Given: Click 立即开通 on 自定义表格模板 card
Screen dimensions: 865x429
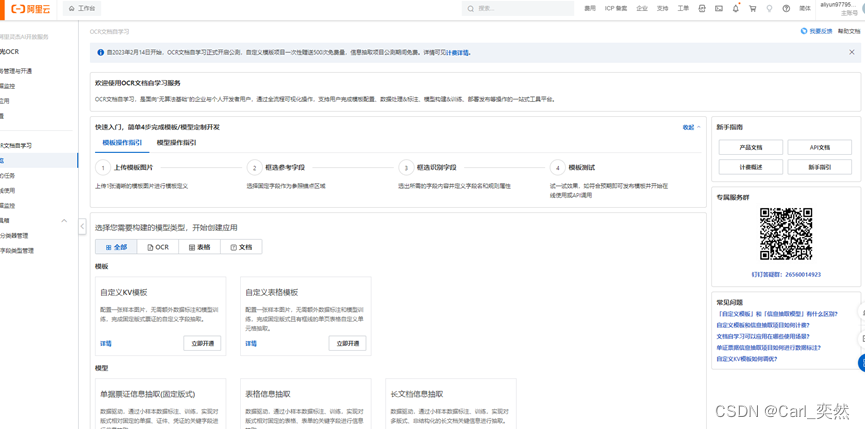Looking at the screenshot, I should [348, 343].
